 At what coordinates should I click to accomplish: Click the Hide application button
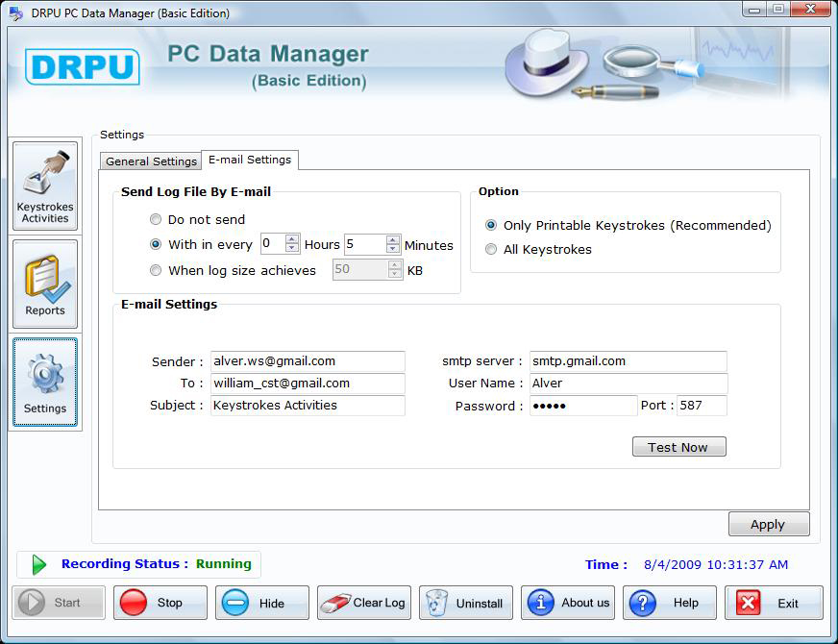pyautogui.click(x=261, y=603)
